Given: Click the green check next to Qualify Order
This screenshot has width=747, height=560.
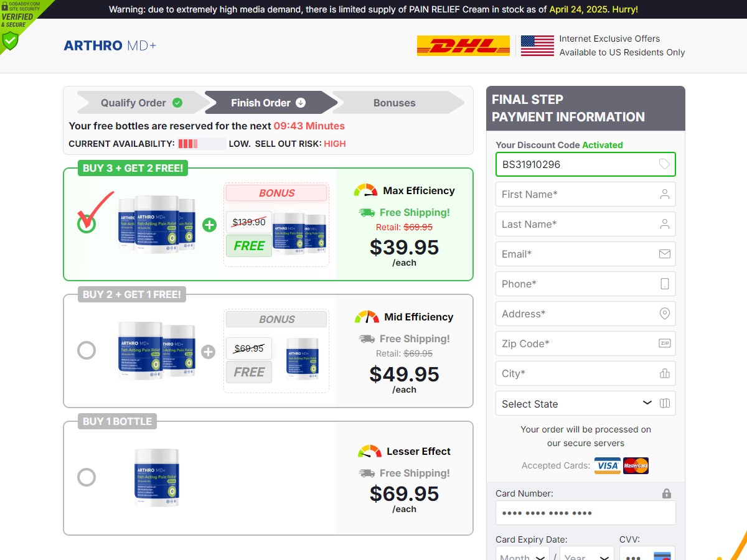Looking at the screenshot, I should pyautogui.click(x=177, y=103).
